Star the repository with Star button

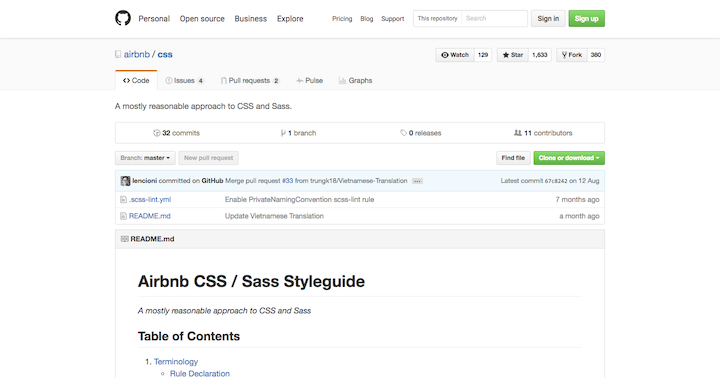(x=512, y=55)
